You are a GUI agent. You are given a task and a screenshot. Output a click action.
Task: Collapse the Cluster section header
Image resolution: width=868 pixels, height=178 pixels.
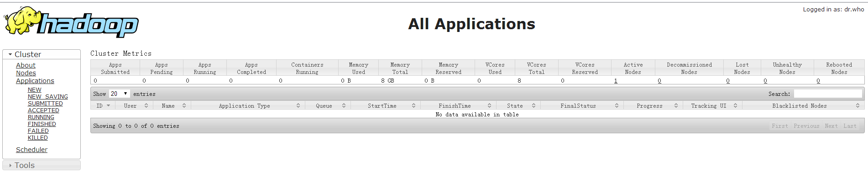42,54
